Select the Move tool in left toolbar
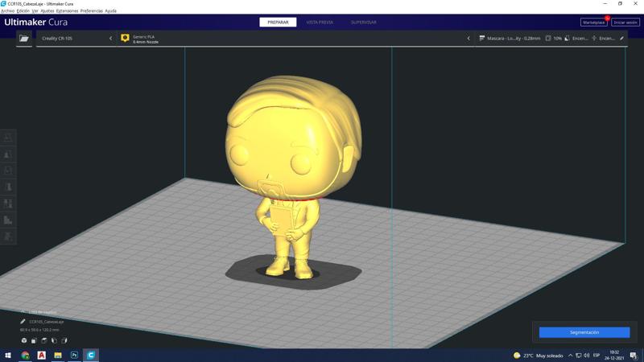644x362 pixels. [x=8, y=138]
